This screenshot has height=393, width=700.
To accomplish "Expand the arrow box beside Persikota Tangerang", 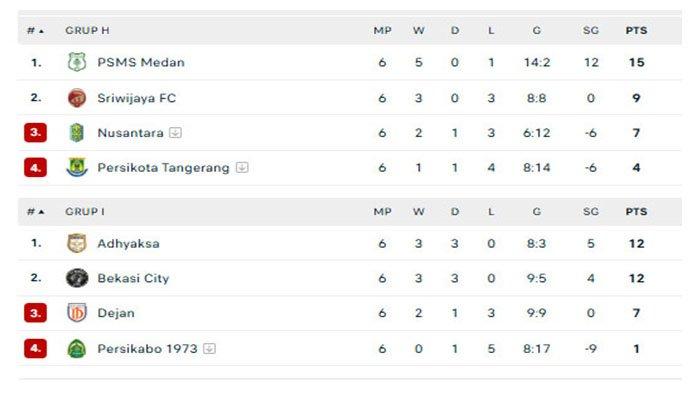I will tap(242, 167).
